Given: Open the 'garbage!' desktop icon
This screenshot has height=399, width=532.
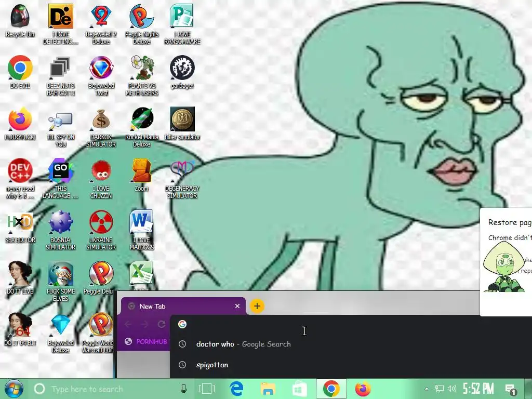Looking at the screenshot, I should tap(182, 72).
